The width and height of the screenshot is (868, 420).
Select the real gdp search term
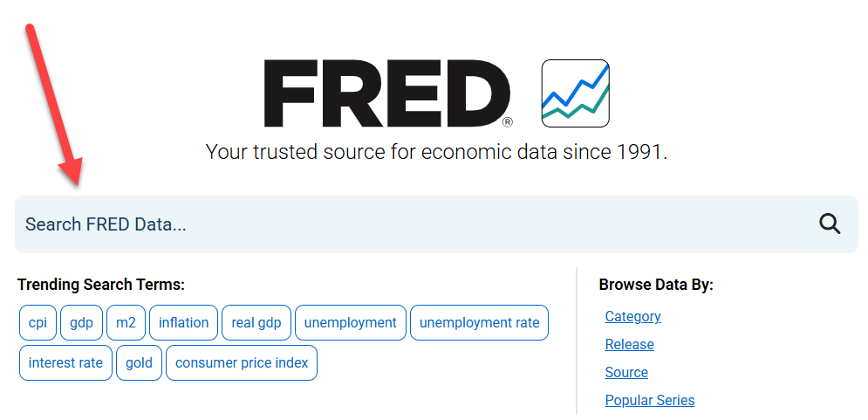256,322
